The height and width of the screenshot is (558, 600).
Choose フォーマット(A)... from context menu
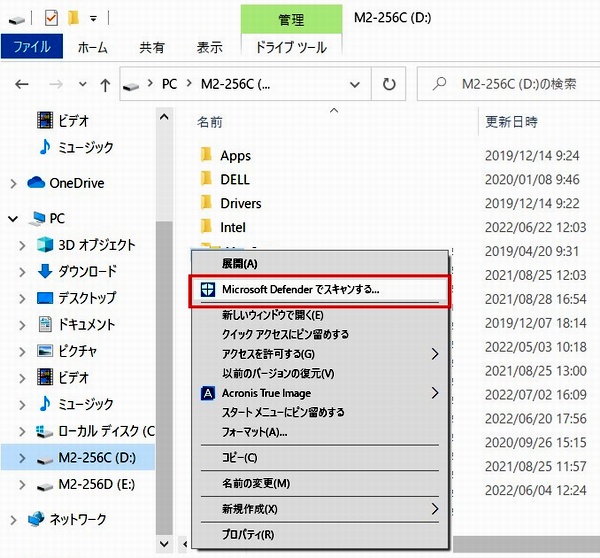320,432
